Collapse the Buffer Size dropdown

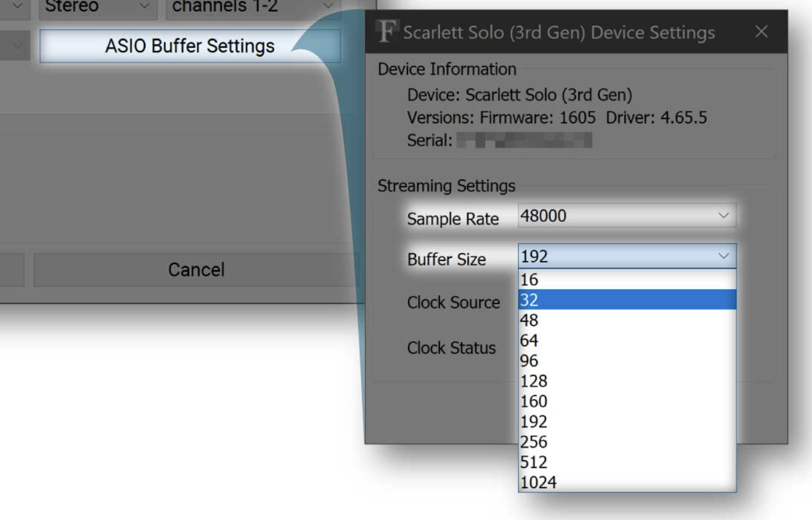tap(723, 256)
